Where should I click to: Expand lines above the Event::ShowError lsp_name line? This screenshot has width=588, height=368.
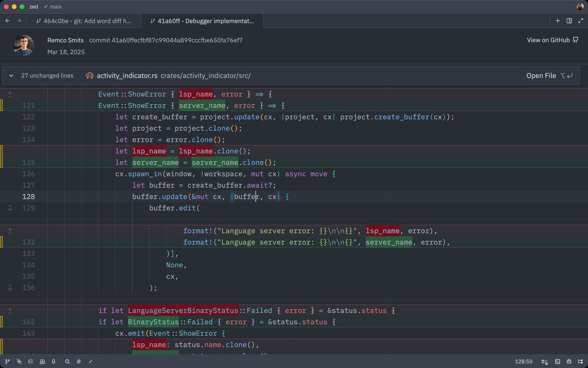(10, 94)
